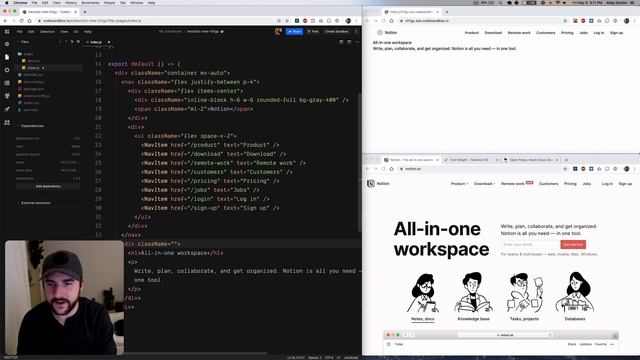Click Customers link on notion.so navbar

pos(548,184)
